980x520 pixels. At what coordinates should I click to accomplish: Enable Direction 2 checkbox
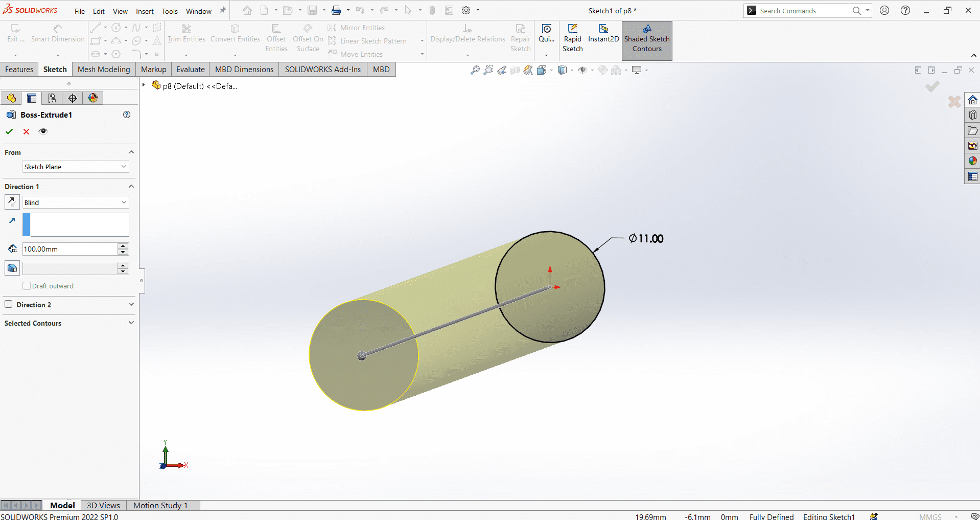(9, 304)
